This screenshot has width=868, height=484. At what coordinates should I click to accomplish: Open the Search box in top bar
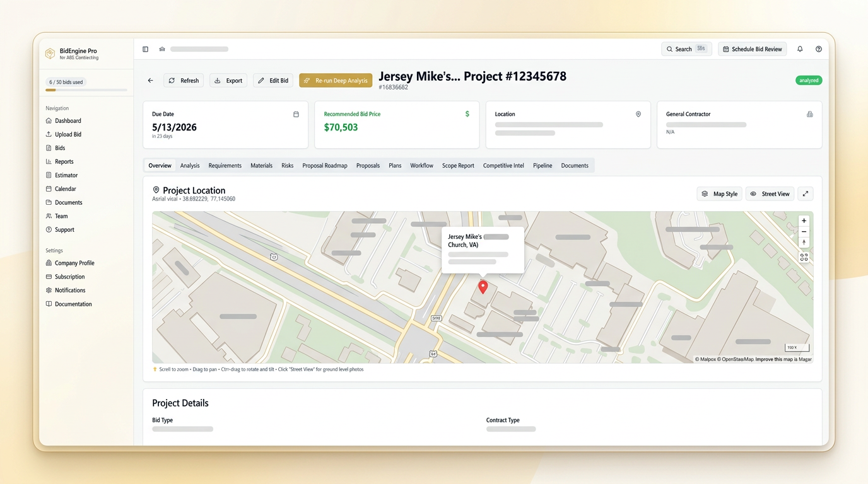point(686,49)
